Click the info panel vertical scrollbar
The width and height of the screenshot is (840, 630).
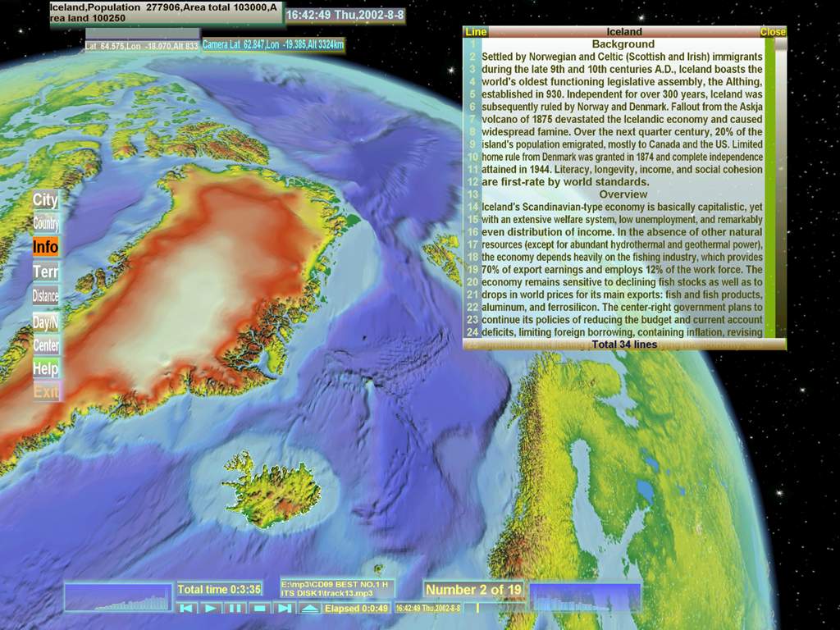point(781,188)
